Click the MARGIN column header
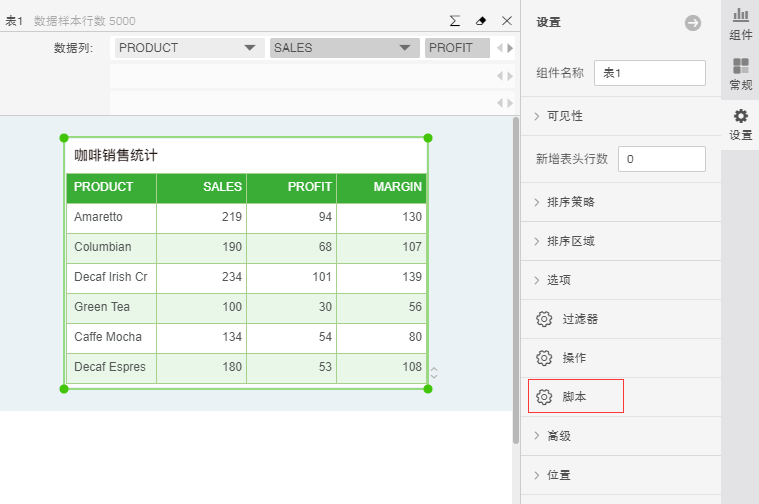Screen dimensions: 759x504 click(x=382, y=187)
